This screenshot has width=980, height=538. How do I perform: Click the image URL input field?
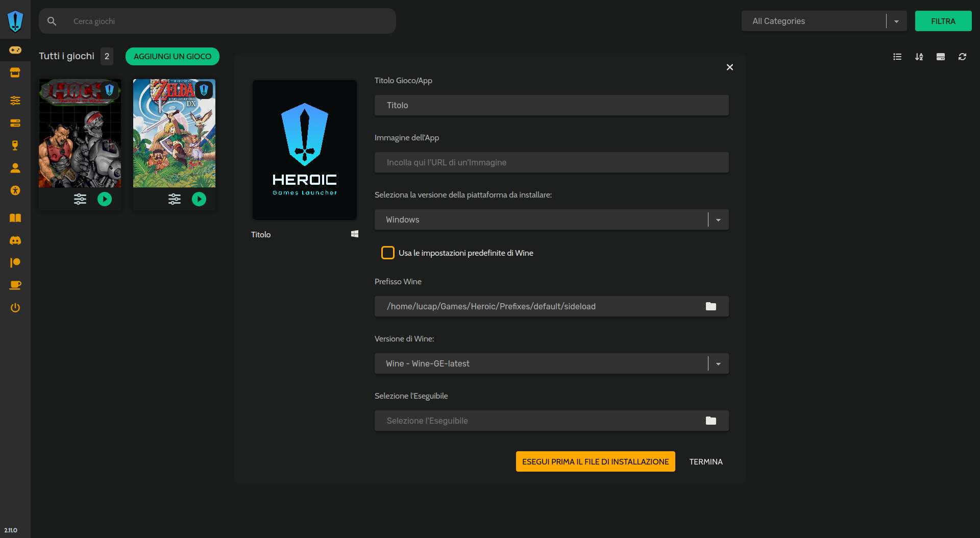tap(552, 162)
